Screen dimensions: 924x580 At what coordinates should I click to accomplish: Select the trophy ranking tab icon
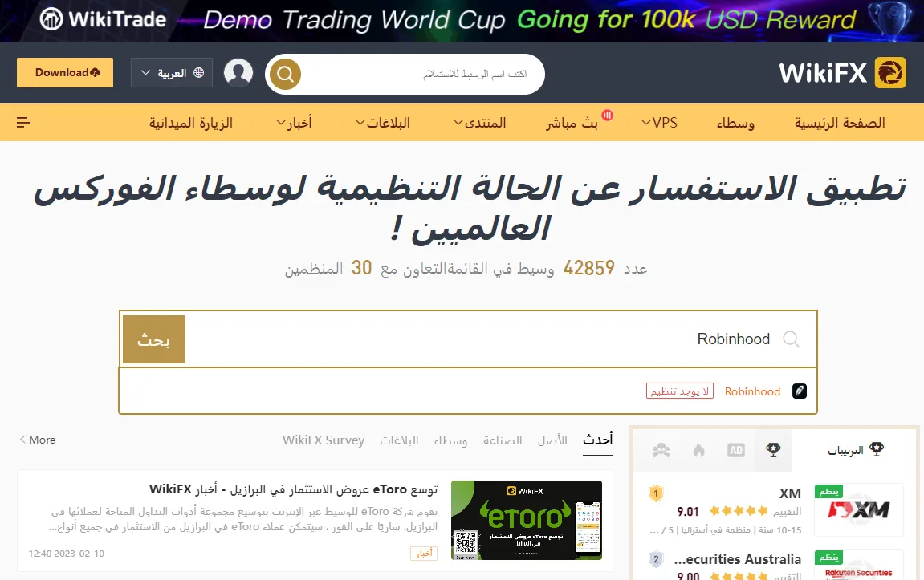[x=773, y=451]
